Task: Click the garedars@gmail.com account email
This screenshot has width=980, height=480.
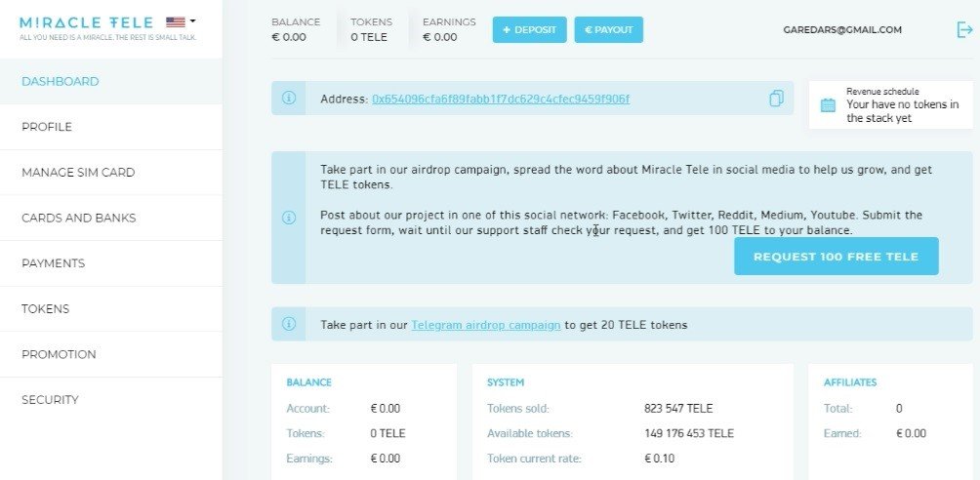Action: tap(841, 29)
